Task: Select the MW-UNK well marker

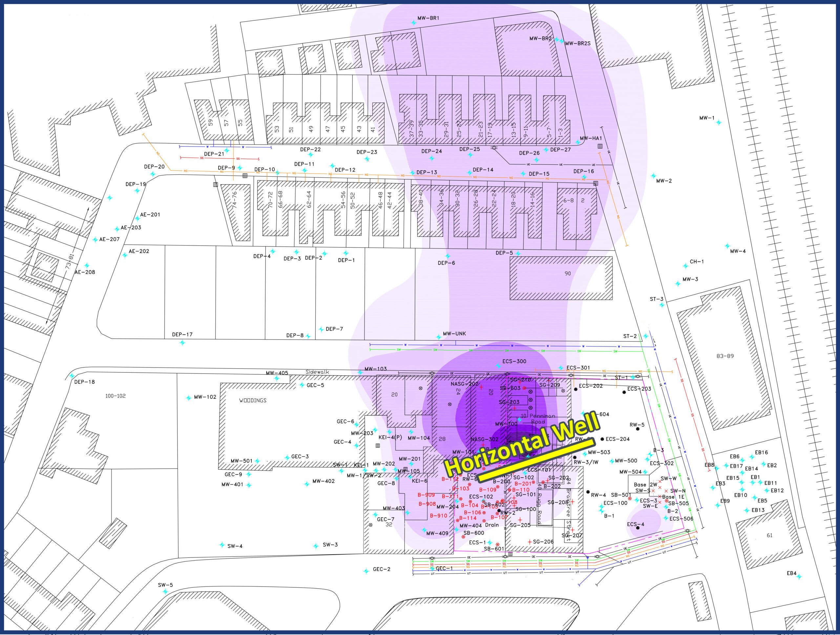Action: pos(439,337)
